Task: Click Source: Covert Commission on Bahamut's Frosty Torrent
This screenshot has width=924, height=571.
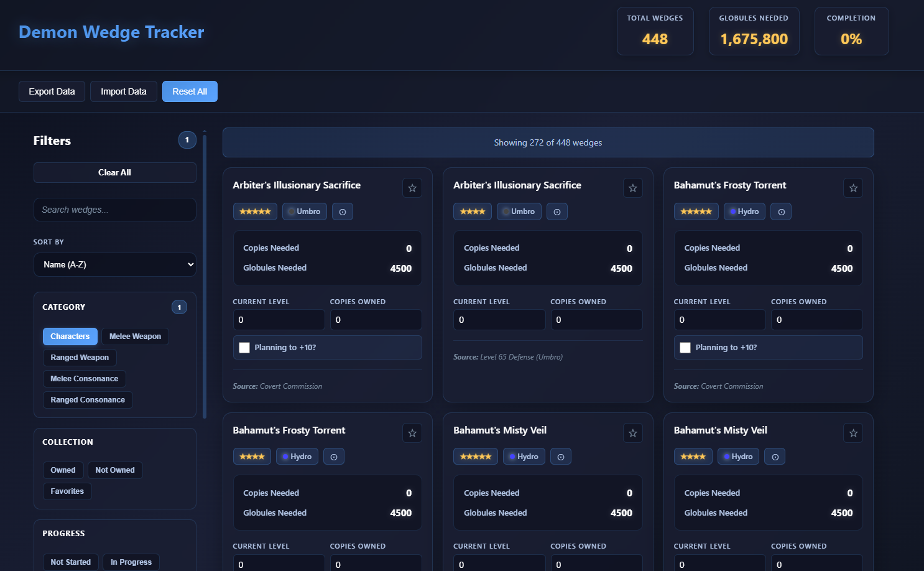Action: (x=719, y=386)
